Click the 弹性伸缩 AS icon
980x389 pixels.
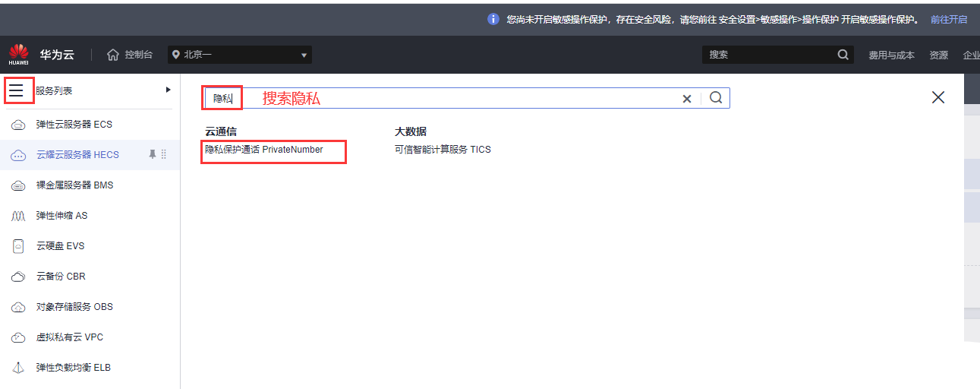coord(18,216)
